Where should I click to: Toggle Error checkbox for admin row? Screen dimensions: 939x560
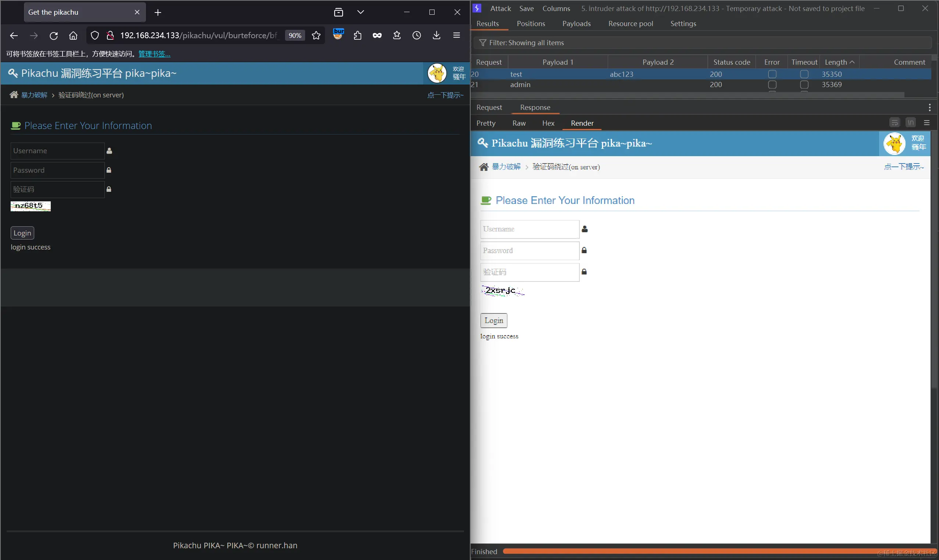point(772,85)
